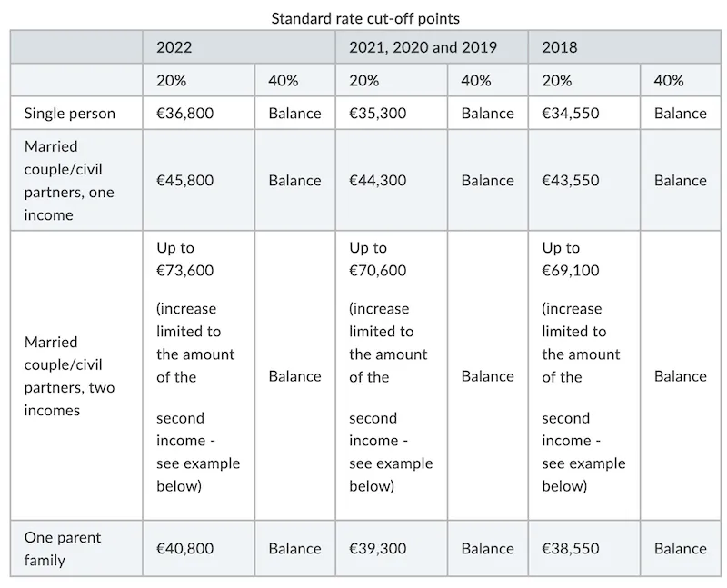The image size is (727, 588).
Task: Click the €39,300 value
Action: pos(377,548)
